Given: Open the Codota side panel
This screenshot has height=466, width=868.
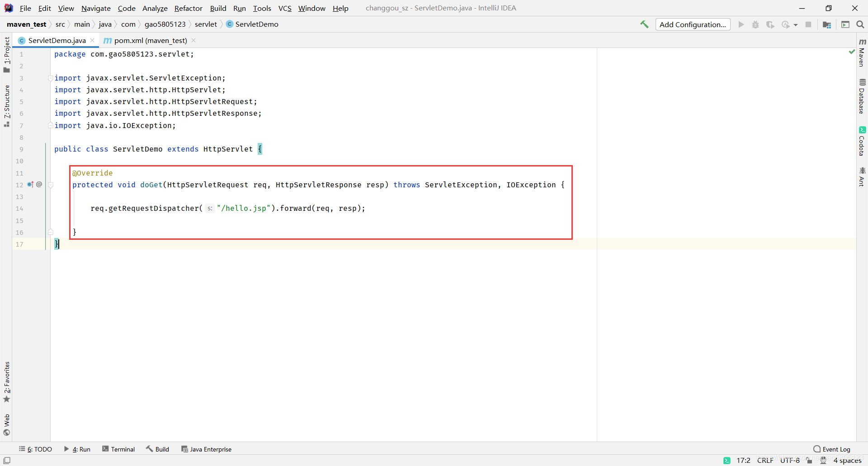Looking at the screenshot, I should (x=862, y=141).
